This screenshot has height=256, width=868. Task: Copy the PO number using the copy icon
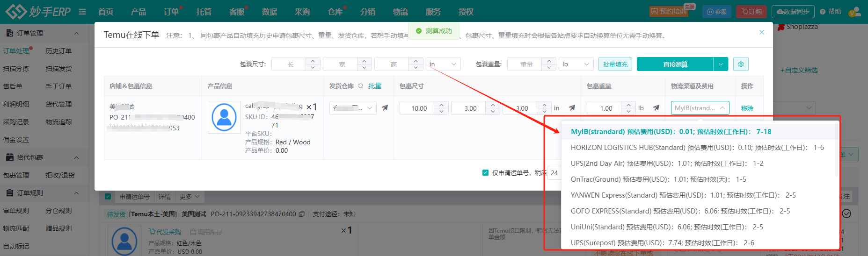tap(302, 214)
